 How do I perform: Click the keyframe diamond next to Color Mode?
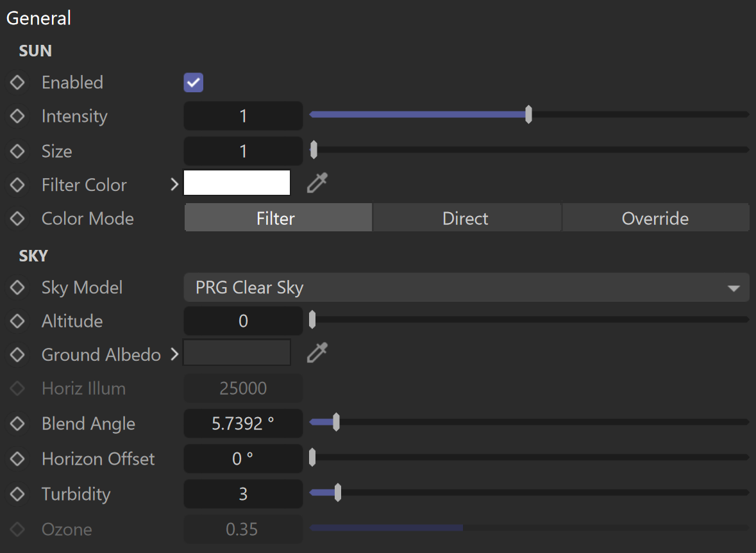tap(17, 219)
